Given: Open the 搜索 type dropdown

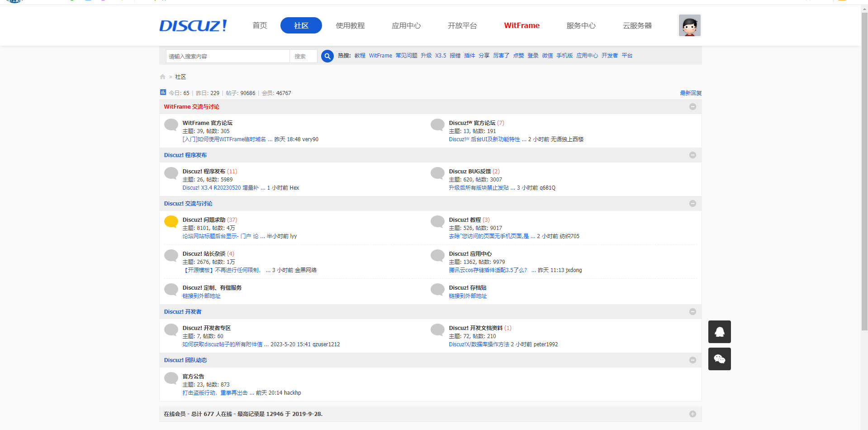Looking at the screenshot, I should tap(303, 57).
